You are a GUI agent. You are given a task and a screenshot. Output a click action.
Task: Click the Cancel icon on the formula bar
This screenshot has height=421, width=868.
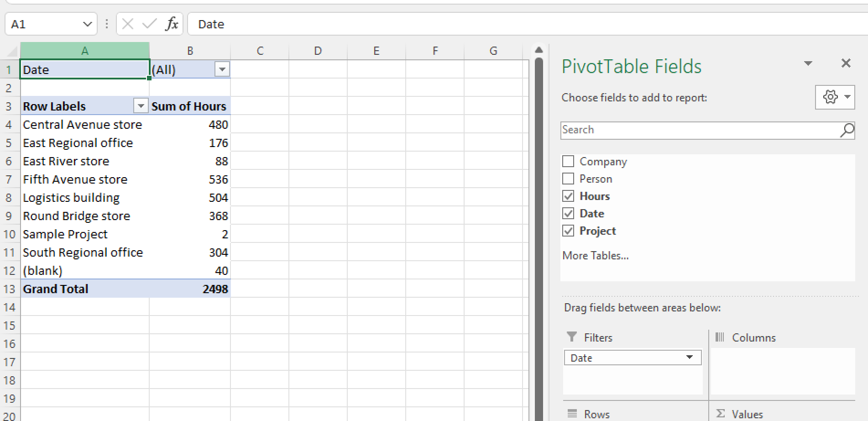click(128, 24)
